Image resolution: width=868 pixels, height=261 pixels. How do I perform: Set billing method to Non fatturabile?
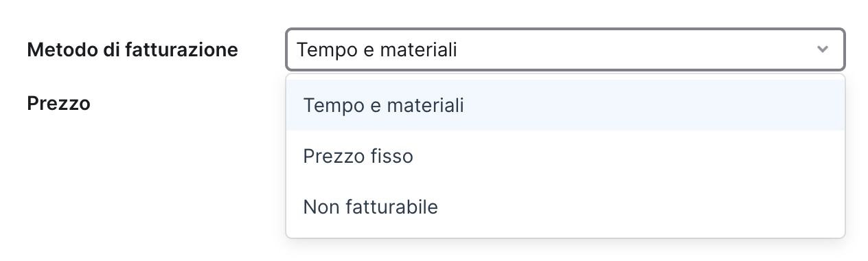click(565, 207)
